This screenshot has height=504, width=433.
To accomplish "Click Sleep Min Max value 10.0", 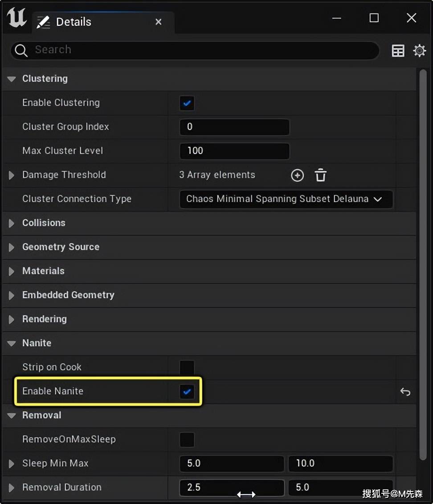I will 341,463.
